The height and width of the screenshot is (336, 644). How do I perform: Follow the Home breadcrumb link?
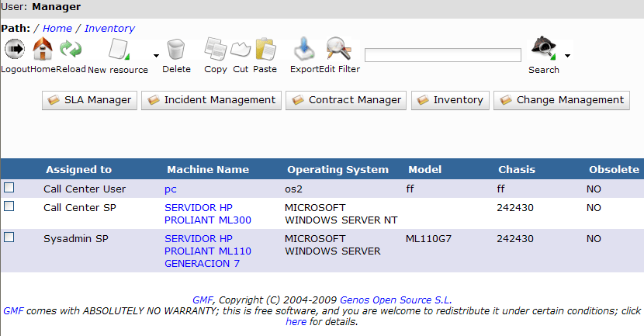point(57,29)
